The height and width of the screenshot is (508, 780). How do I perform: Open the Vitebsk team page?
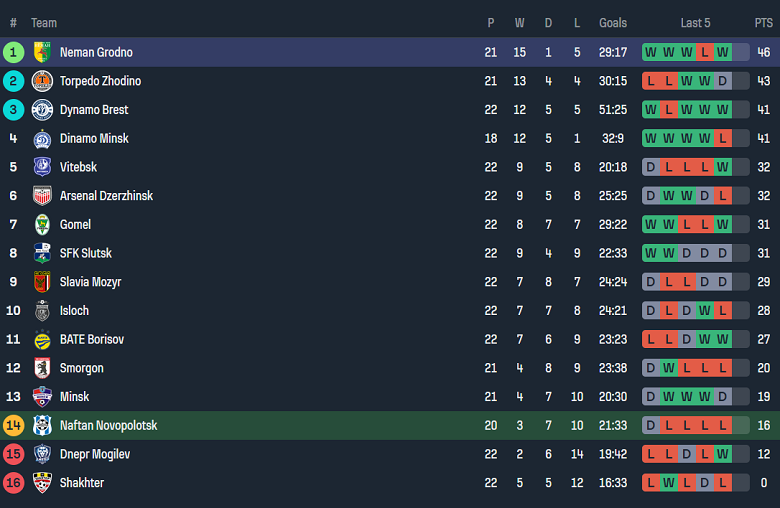[x=78, y=167]
